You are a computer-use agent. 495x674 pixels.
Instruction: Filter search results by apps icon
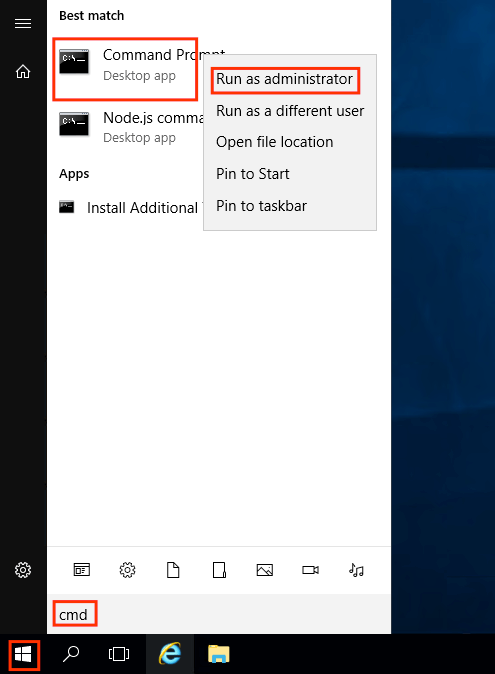click(82, 570)
